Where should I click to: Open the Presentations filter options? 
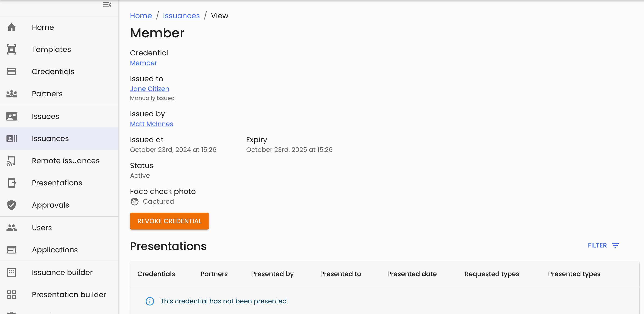click(x=603, y=245)
